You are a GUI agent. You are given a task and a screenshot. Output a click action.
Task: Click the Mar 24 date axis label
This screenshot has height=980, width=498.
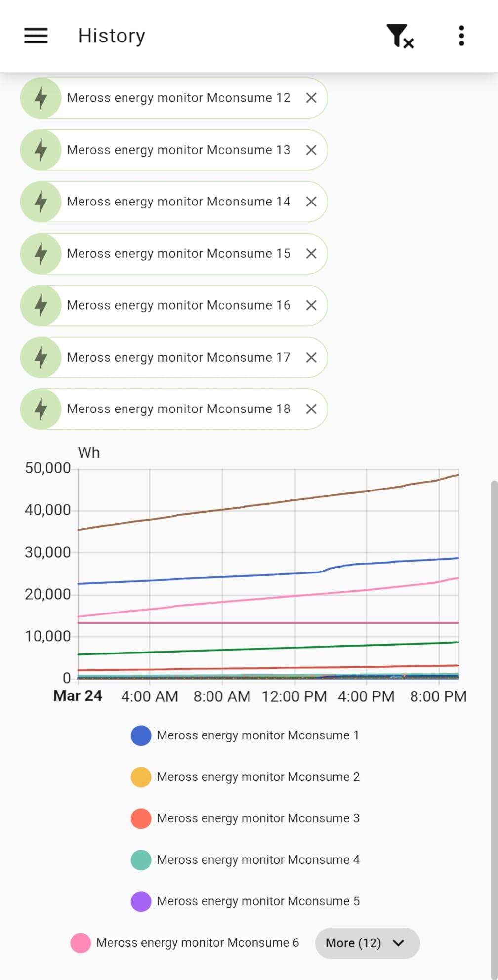coord(78,696)
